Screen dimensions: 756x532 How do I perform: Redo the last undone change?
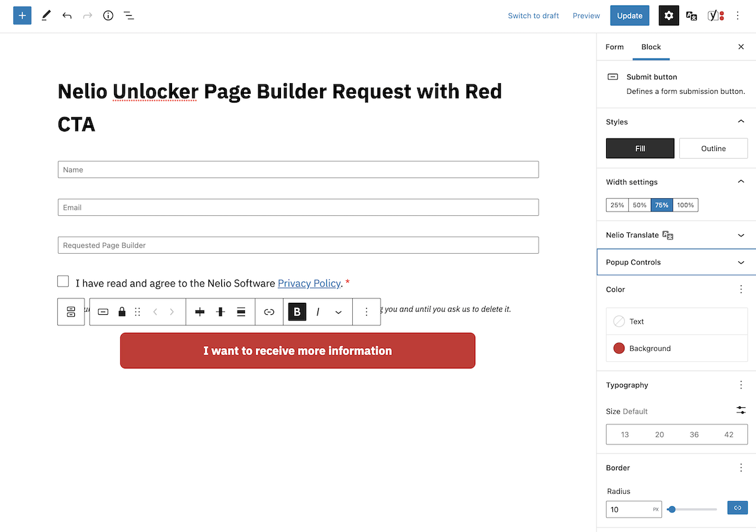[x=88, y=16]
